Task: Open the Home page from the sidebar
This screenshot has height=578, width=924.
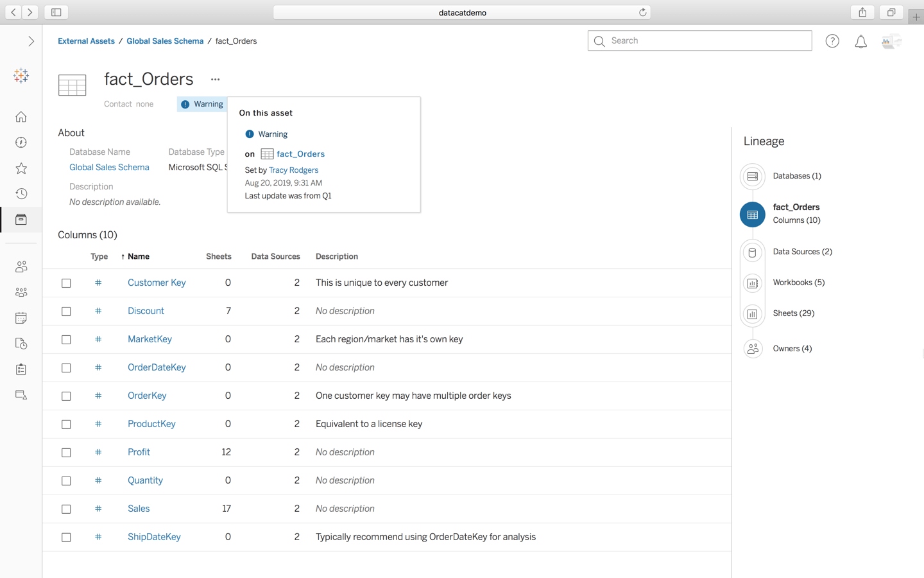Action: [x=21, y=117]
